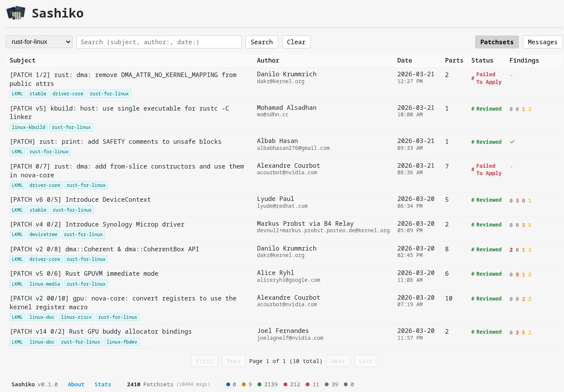Switch to the Messages view
564x392 pixels.
click(x=542, y=42)
